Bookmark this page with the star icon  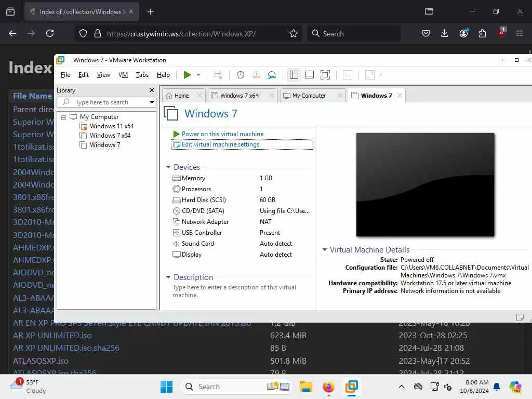point(294,33)
